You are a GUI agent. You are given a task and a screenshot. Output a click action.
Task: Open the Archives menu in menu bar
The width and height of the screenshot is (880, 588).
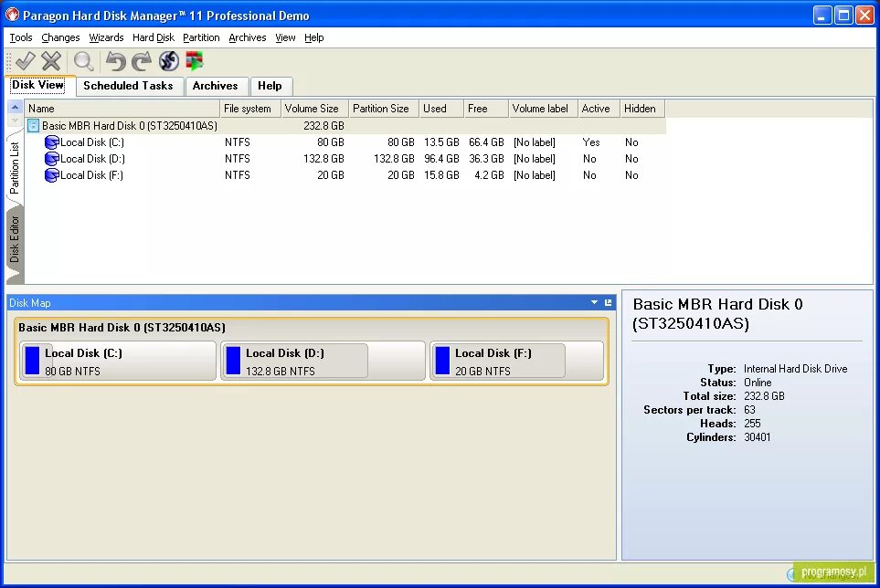click(247, 37)
